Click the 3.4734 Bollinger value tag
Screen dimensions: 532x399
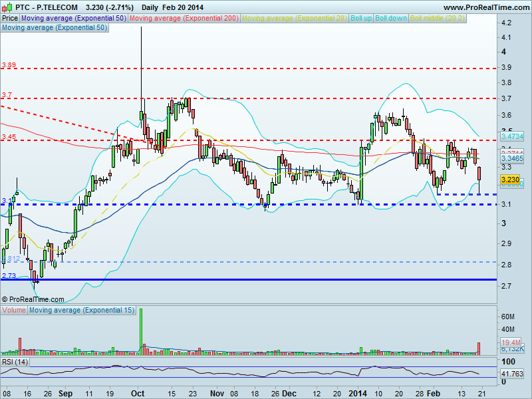[x=512, y=136]
